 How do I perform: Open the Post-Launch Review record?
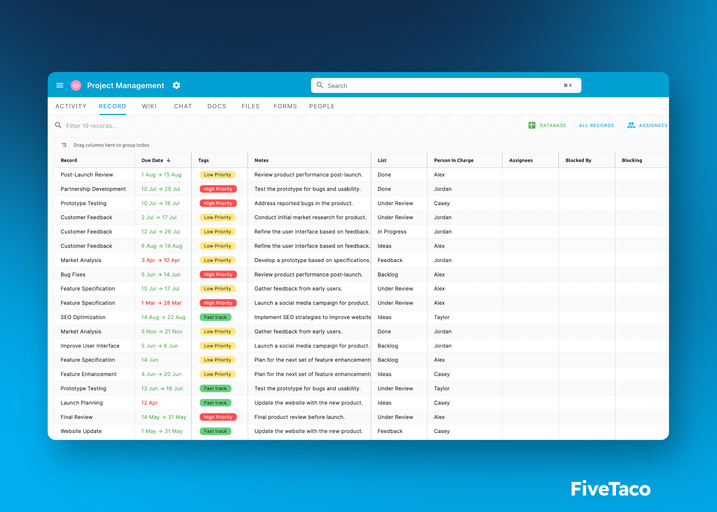(x=87, y=175)
